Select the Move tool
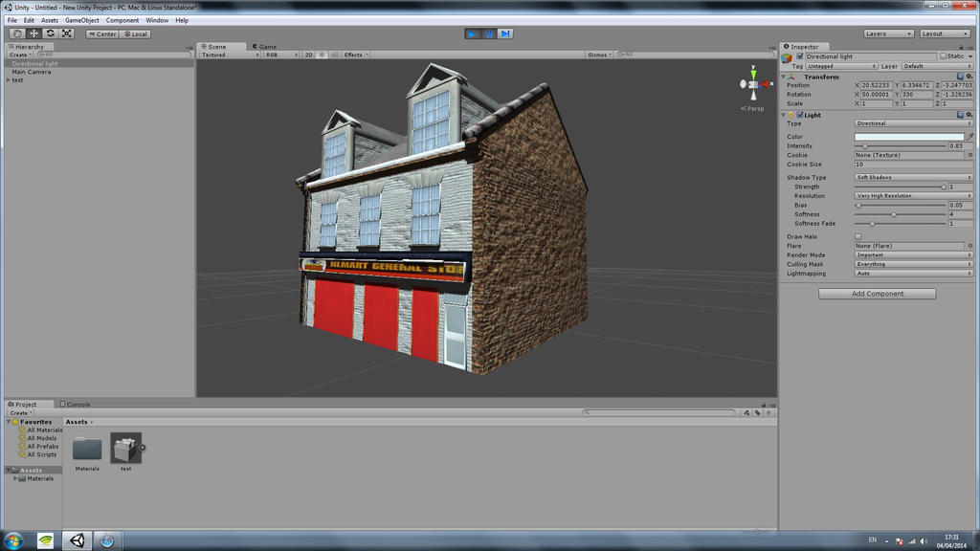 32,33
